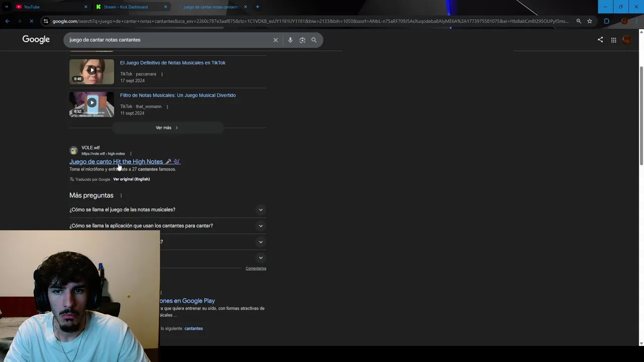Viewport: 644px width, 362px height.
Task: Open Más preguntas options menu
Action: tap(121, 196)
